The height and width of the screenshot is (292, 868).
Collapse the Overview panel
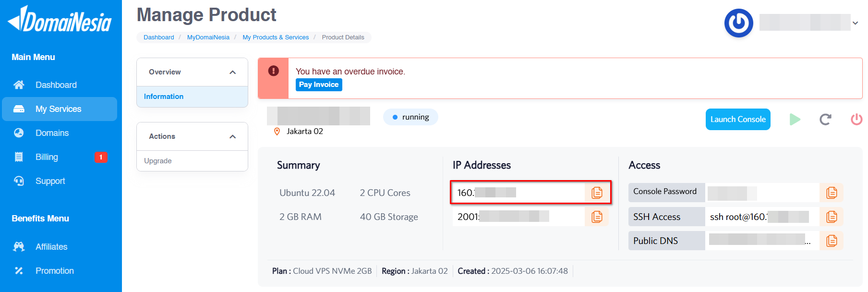pyautogui.click(x=233, y=72)
